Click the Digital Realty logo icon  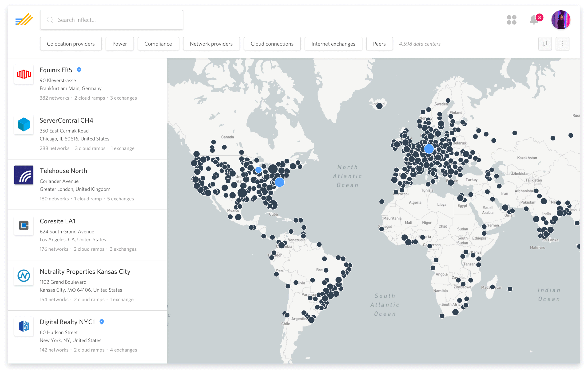[24, 326]
